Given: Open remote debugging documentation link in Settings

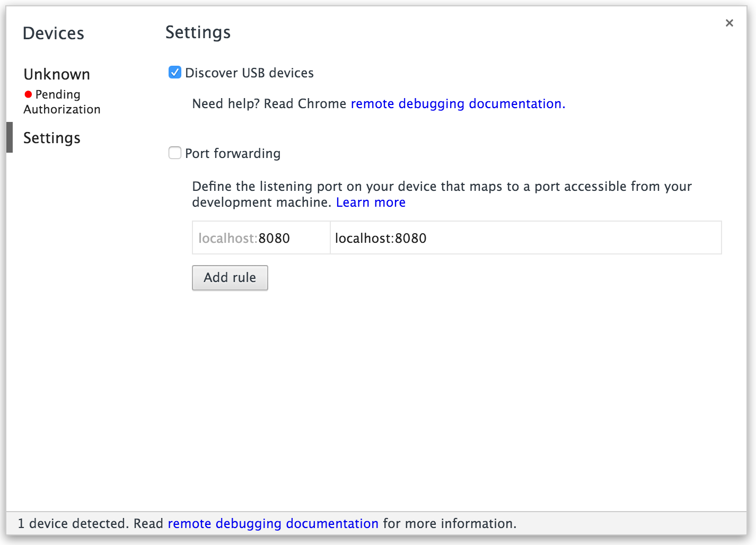Looking at the screenshot, I should click(x=458, y=103).
